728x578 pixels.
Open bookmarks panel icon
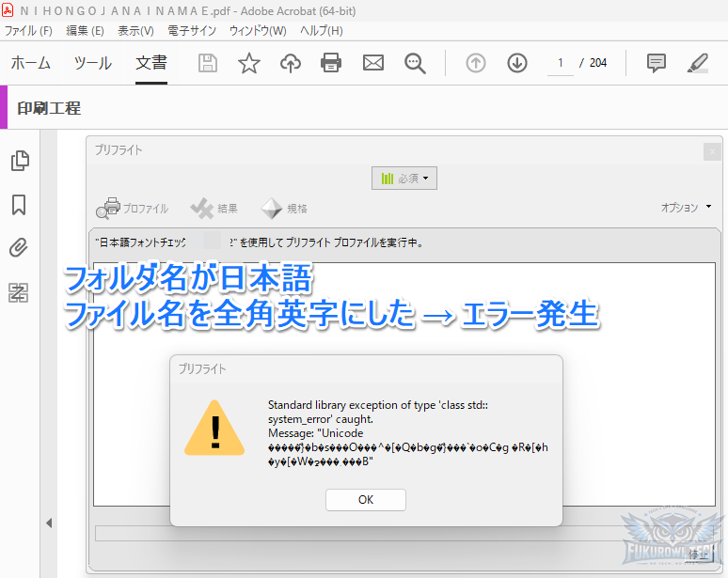[19, 205]
